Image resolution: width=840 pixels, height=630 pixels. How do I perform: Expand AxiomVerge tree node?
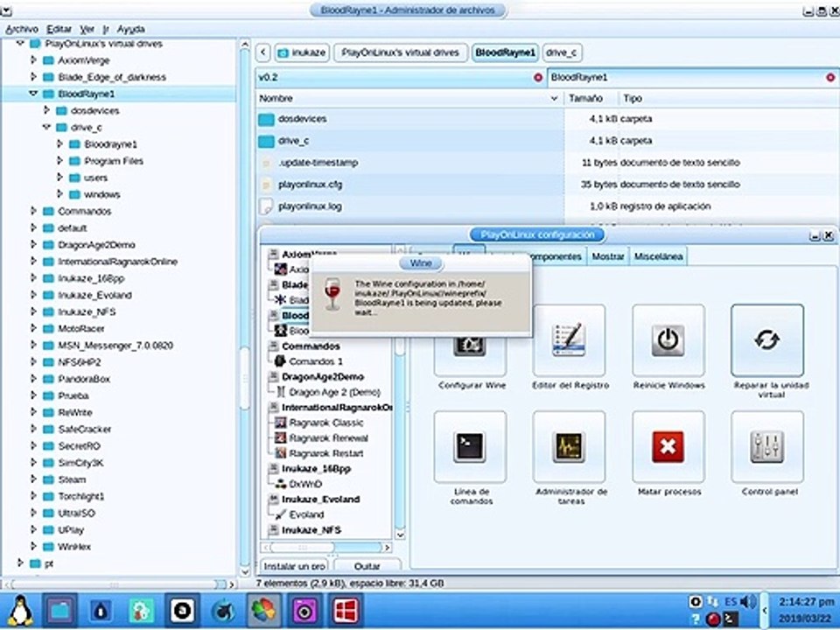(x=33, y=60)
